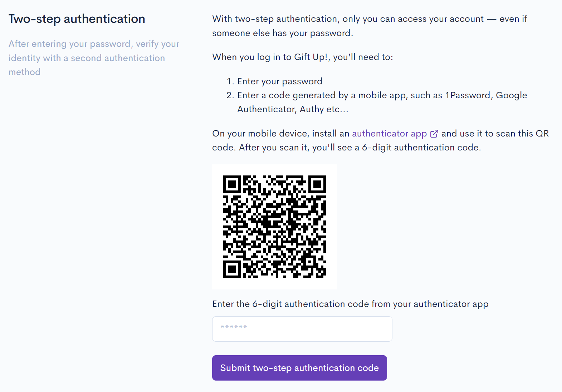The image size is (562, 392).
Task: Open the authenticator app link
Action: [389, 134]
